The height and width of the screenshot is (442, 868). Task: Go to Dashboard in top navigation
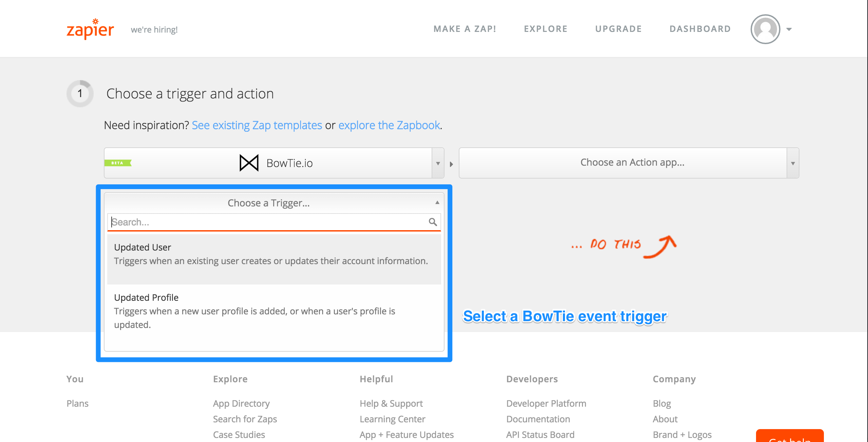coord(700,29)
